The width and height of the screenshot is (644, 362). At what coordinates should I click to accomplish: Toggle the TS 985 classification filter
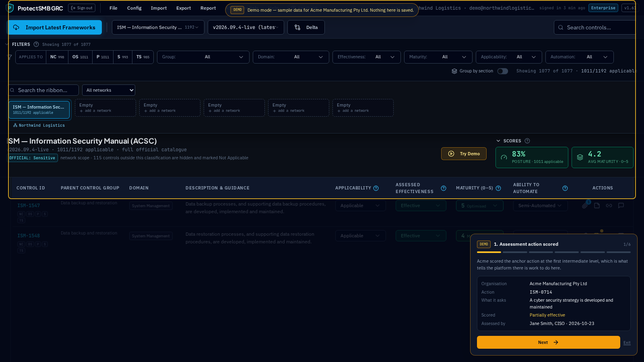point(143,57)
